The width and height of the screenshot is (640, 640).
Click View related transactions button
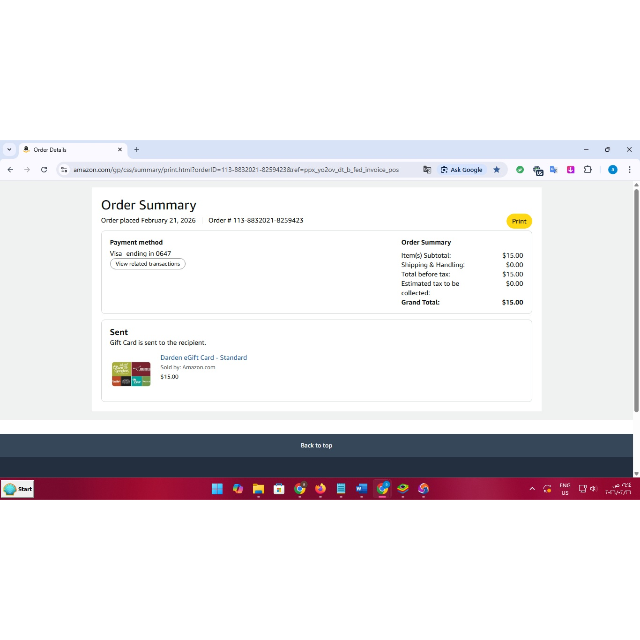point(148,264)
